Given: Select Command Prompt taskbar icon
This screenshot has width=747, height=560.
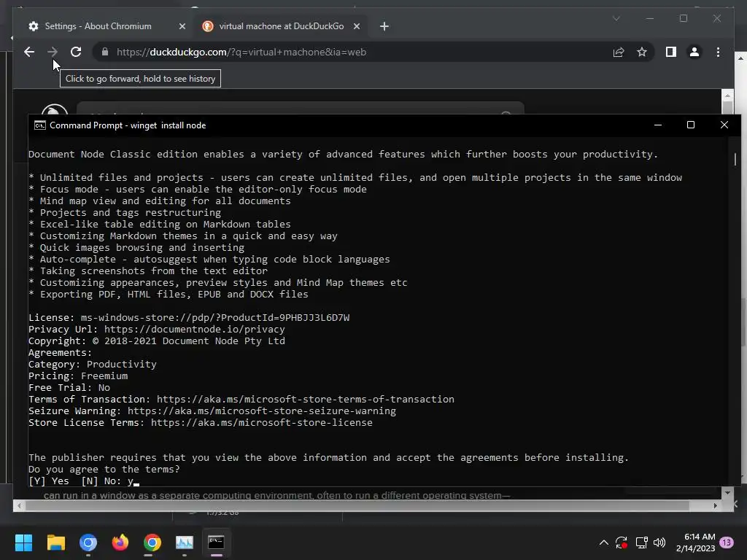Looking at the screenshot, I should pyautogui.click(x=216, y=542).
